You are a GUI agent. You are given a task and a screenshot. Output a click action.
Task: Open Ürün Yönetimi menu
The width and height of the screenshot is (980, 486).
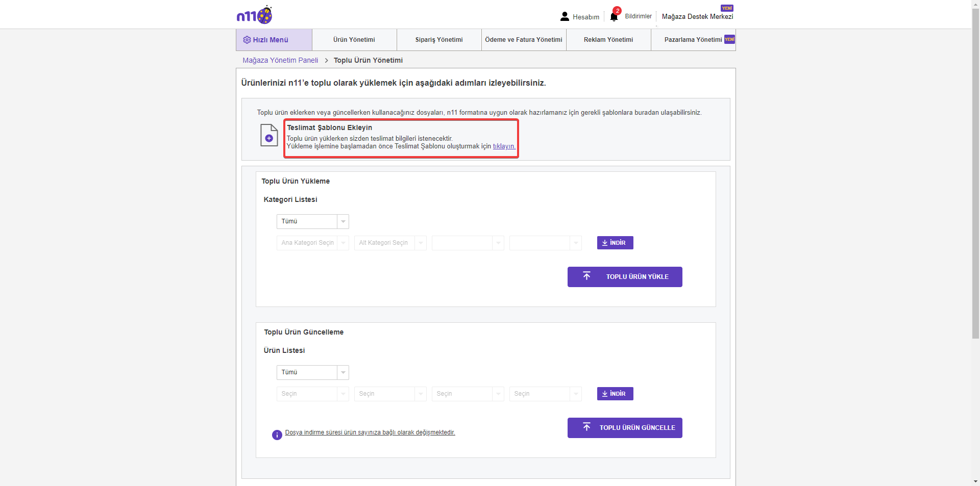coord(354,40)
